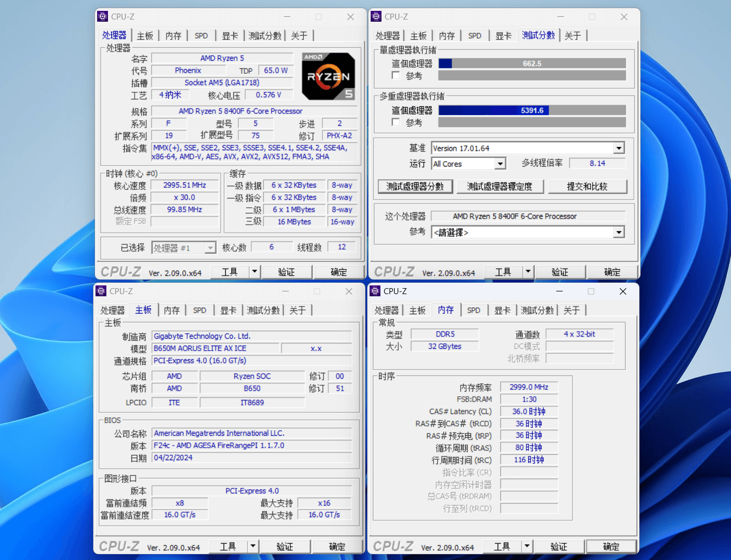Open the 工具 dropdown arrow in the motherboard window
The width and height of the screenshot is (731, 560).
253,546
